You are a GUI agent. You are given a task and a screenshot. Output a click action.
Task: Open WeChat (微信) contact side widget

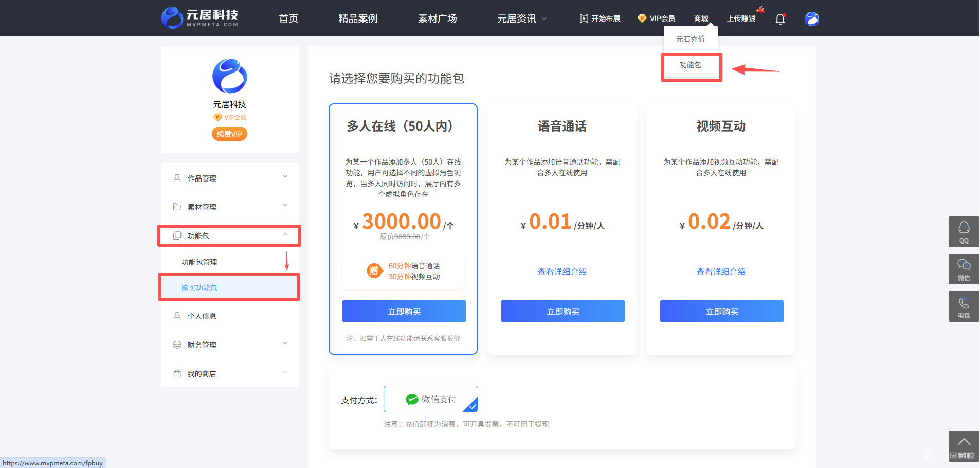[964, 269]
